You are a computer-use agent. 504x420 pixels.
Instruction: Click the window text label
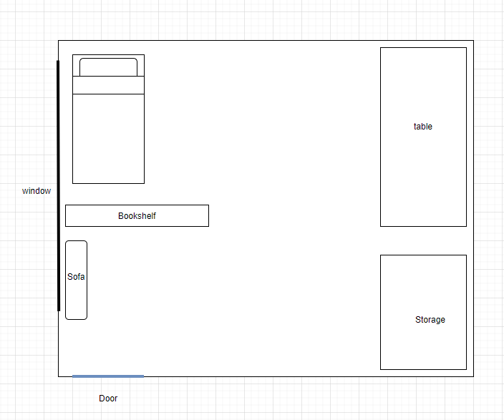tap(37, 191)
